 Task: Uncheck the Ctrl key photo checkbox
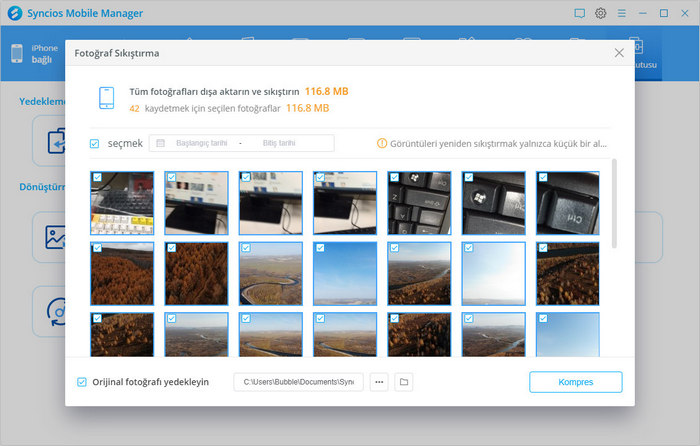(543, 177)
